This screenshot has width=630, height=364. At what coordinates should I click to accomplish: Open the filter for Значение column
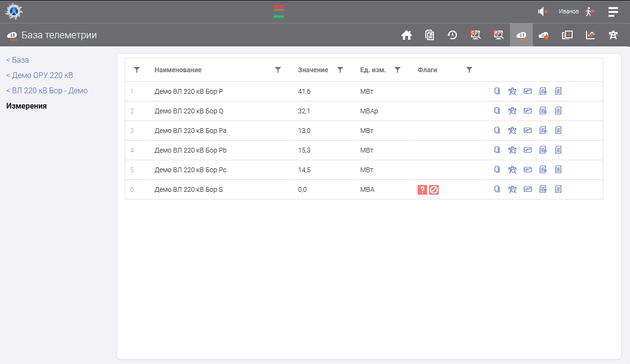pos(340,70)
